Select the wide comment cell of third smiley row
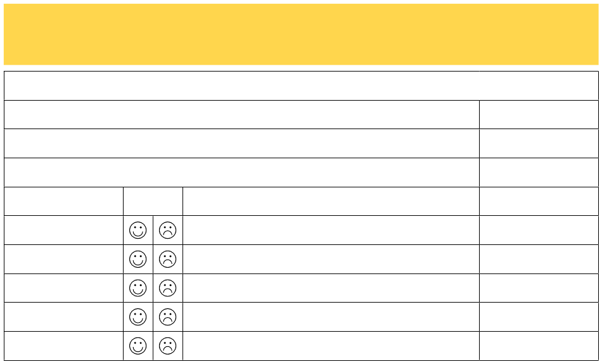This screenshot has width=602, height=364. click(x=331, y=288)
